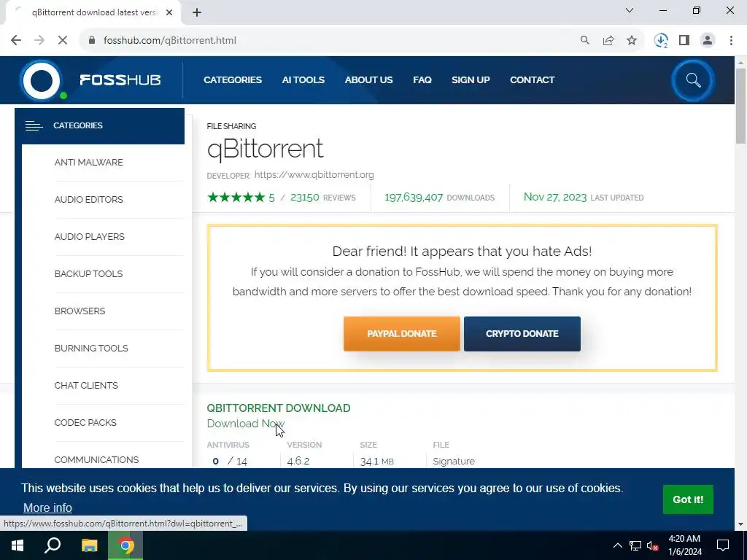The width and height of the screenshot is (747, 560).
Task: Select AUDIO PLAYERS category
Action: [89, 237]
